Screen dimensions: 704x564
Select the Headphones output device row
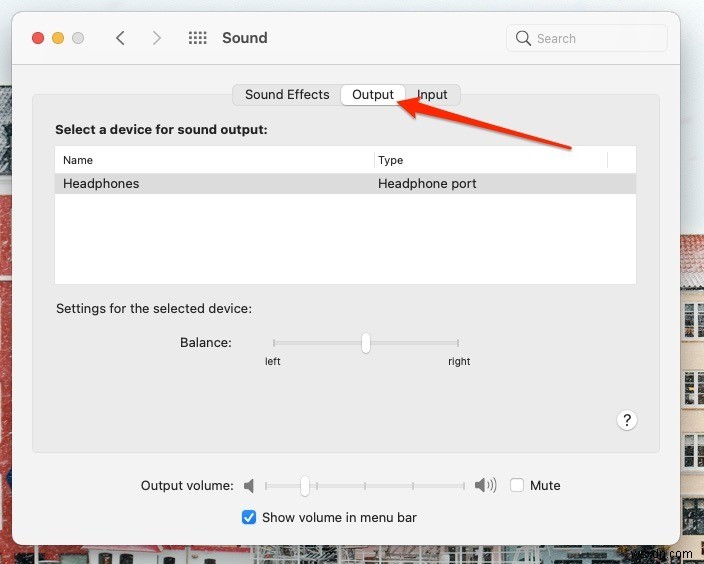[345, 184]
